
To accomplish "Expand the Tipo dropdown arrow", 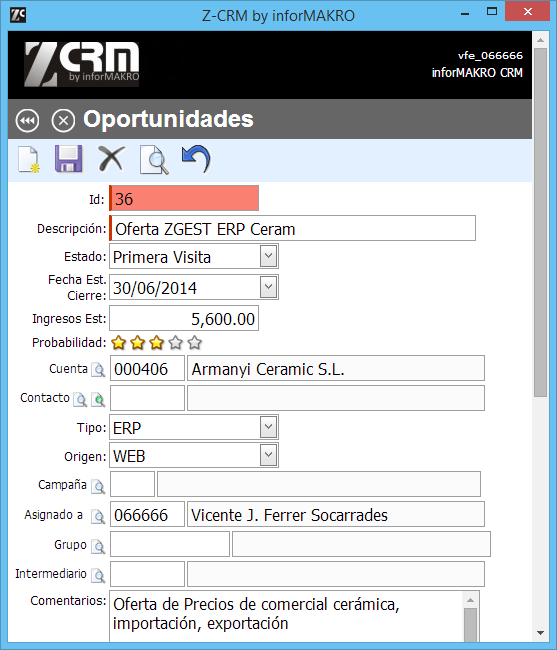I will (x=269, y=427).
